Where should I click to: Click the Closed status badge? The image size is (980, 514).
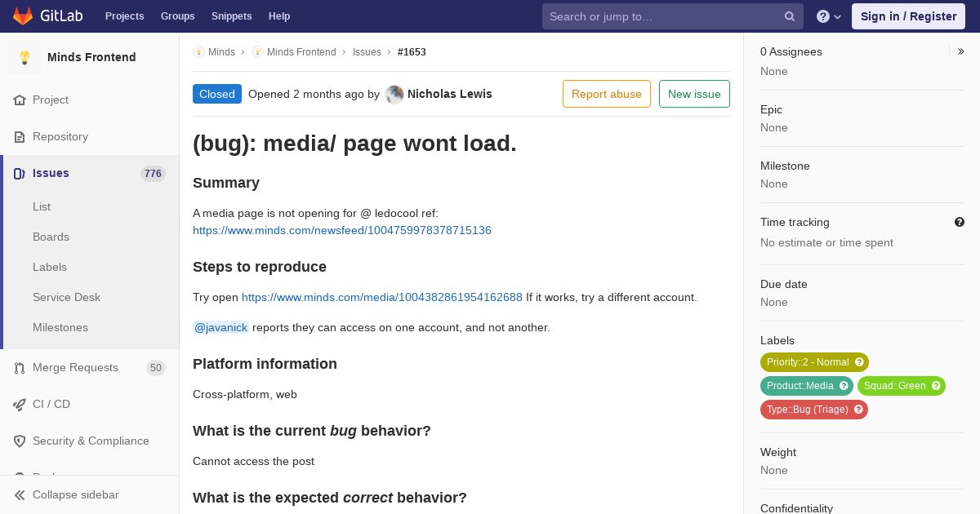tap(217, 94)
